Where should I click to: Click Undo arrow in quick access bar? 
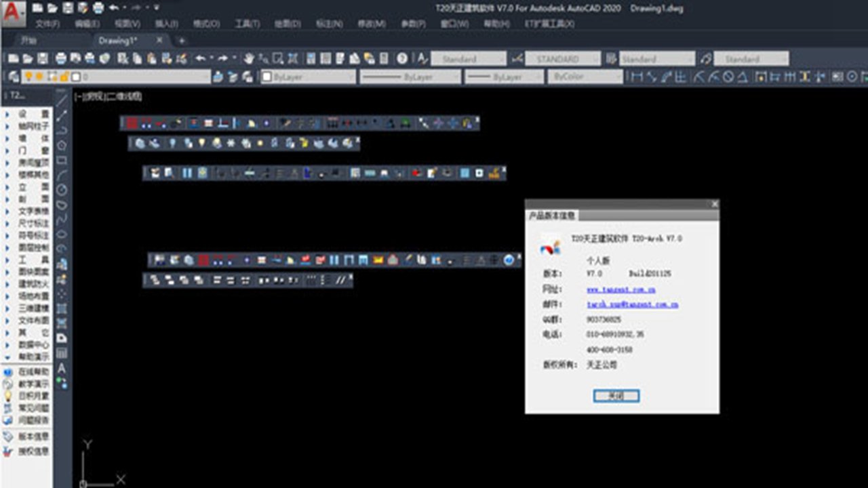pyautogui.click(x=113, y=8)
